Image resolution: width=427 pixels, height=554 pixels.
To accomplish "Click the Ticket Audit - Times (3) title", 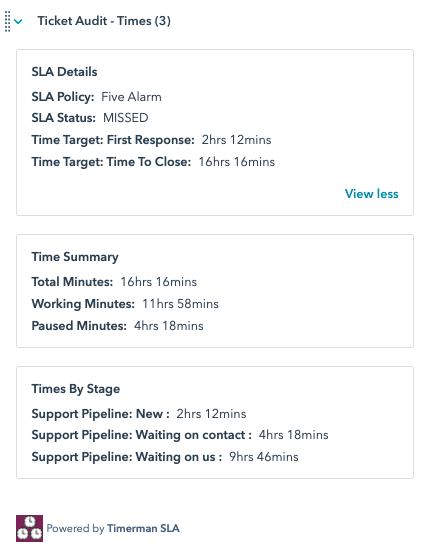I will click(x=104, y=21).
